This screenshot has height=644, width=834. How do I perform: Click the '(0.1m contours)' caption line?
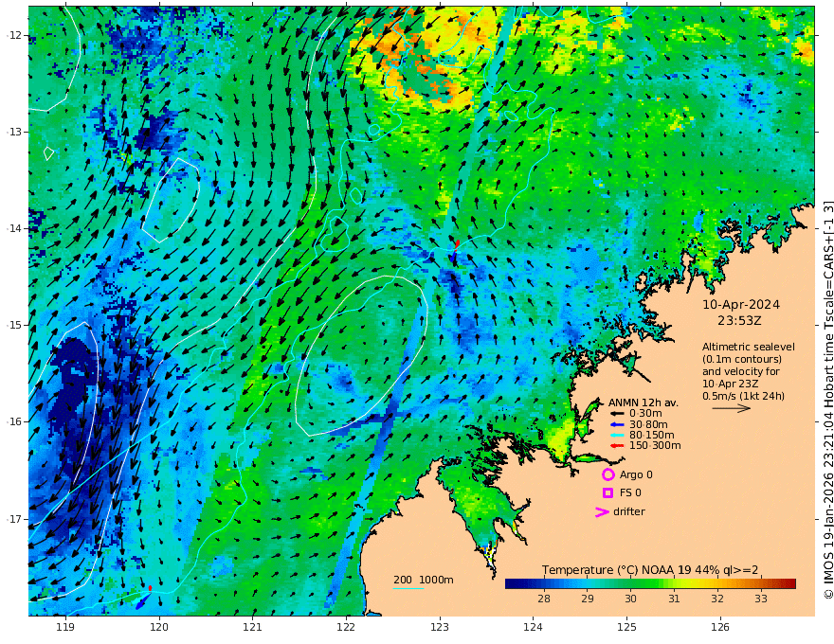[x=742, y=359]
